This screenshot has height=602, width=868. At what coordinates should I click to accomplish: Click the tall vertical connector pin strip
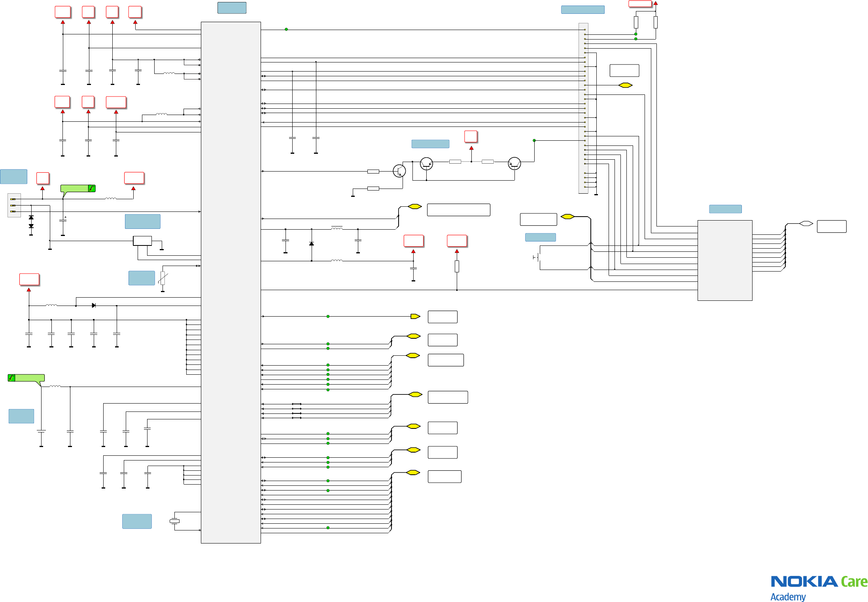[583, 108]
